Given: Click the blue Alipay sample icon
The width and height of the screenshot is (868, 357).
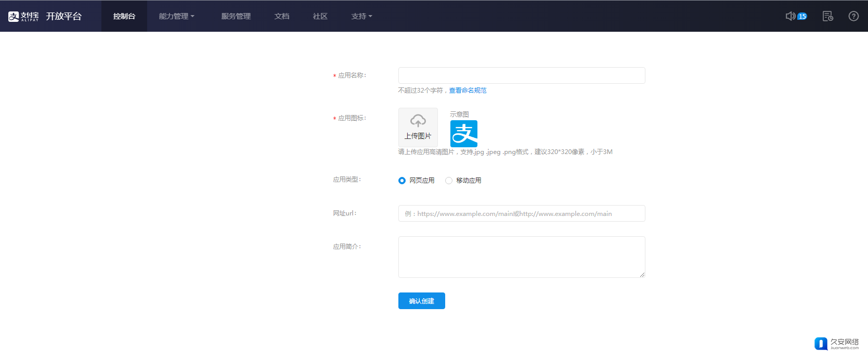Looking at the screenshot, I should pos(463,134).
